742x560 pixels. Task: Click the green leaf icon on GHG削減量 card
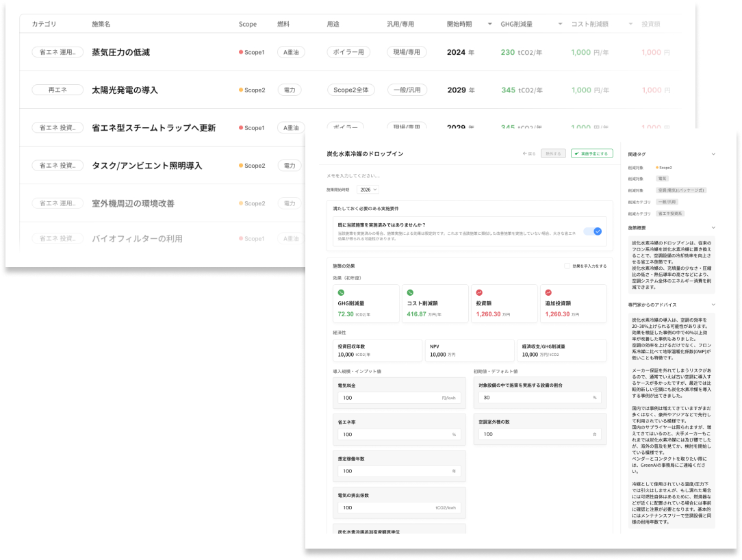click(x=340, y=292)
